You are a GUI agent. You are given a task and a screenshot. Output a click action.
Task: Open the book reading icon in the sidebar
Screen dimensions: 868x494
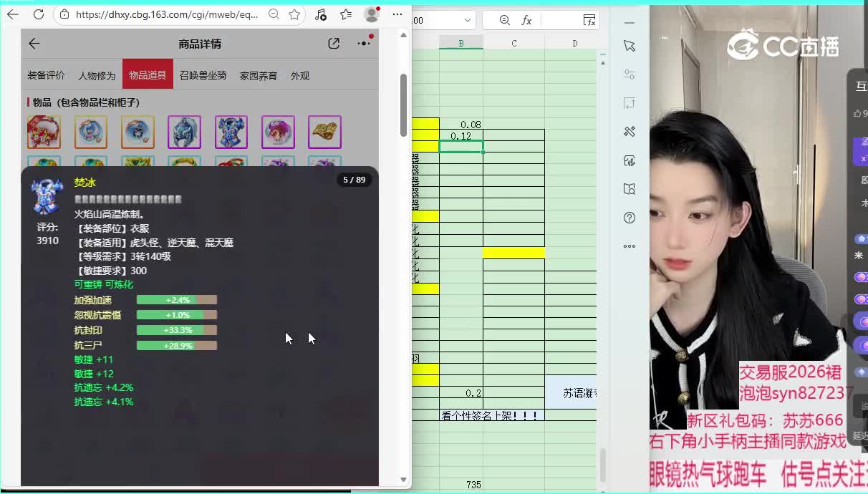coord(630,189)
